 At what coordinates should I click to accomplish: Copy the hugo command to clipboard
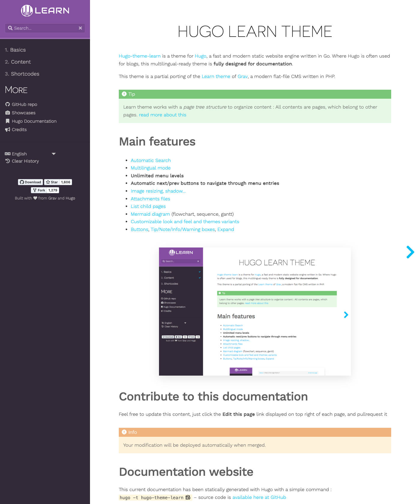[188, 497]
